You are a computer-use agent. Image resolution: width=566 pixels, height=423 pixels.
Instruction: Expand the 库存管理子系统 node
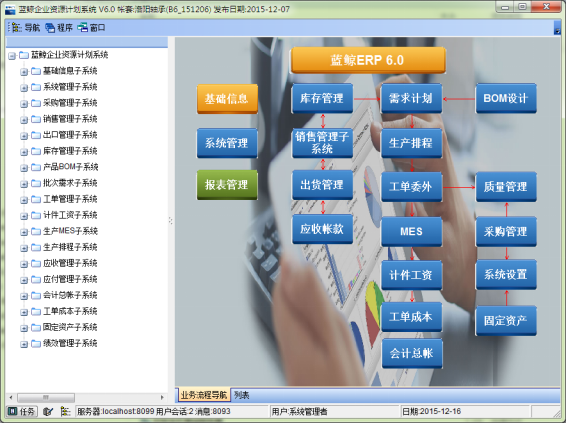click(24, 152)
